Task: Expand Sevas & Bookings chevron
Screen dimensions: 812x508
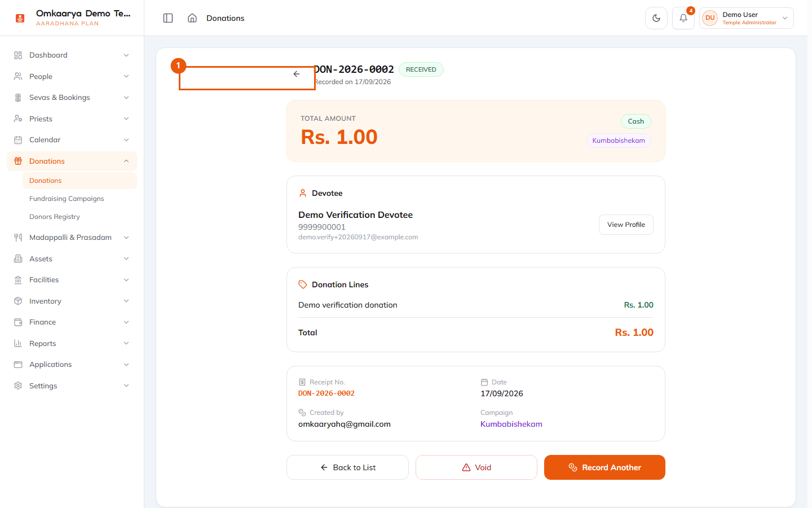Action: click(126, 98)
